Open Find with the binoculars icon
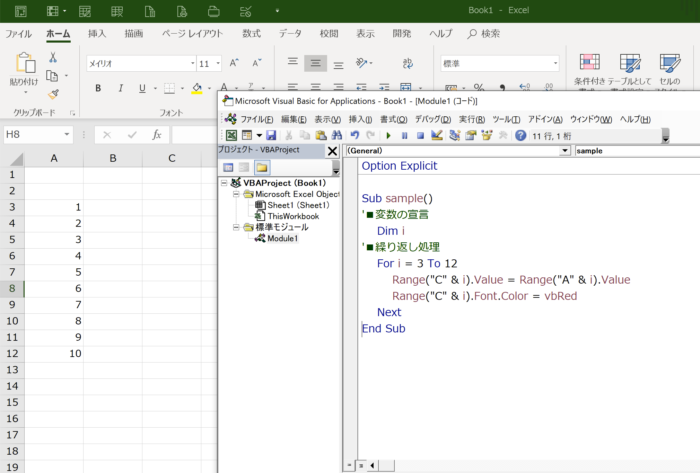This screenshot has width=700, height=473. pyautogui.click(x=337, y=135)
